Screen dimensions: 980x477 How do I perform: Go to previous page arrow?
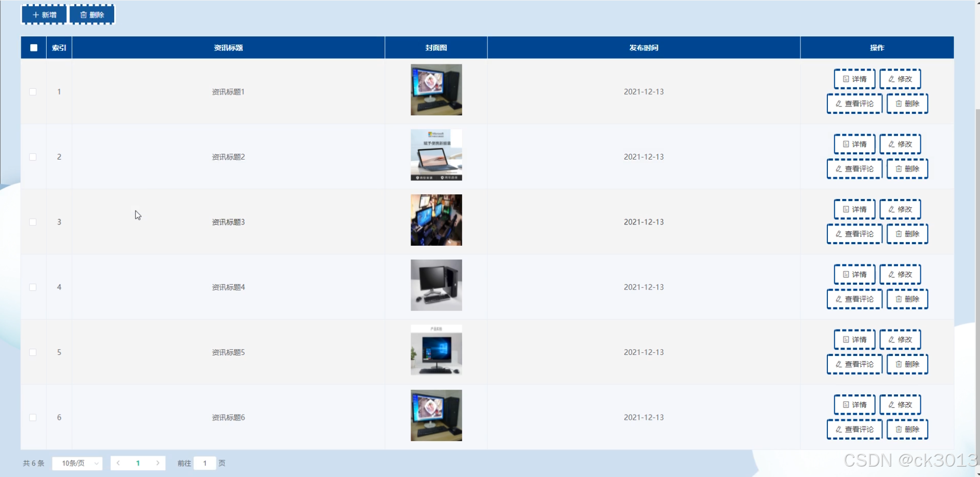coord(118,463)
